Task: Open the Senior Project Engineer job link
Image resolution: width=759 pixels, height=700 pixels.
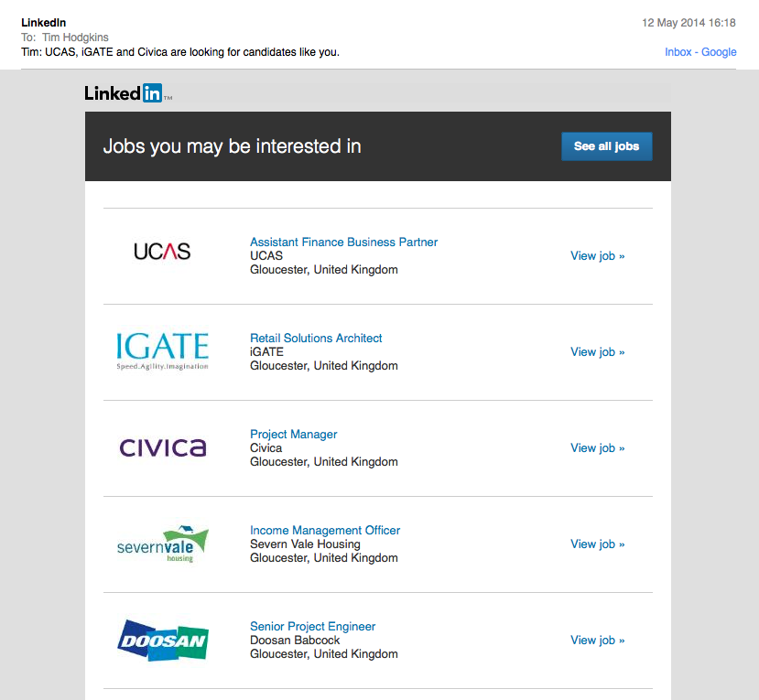Action: pos(312,627)
